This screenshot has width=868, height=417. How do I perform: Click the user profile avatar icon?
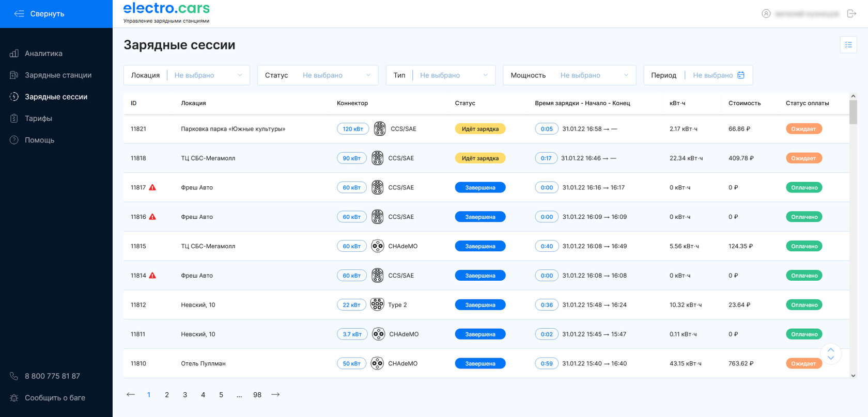pyautogui.click(x=766, y=13)
